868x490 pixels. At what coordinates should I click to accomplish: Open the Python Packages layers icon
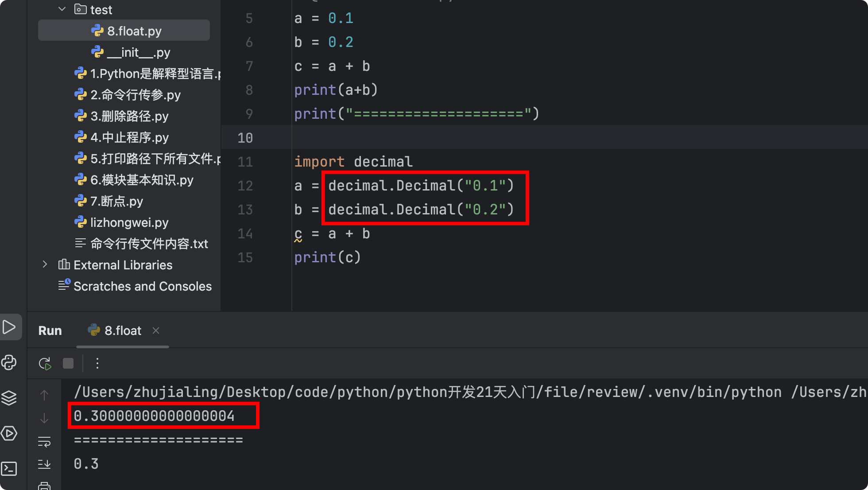(x=10, y=398)
